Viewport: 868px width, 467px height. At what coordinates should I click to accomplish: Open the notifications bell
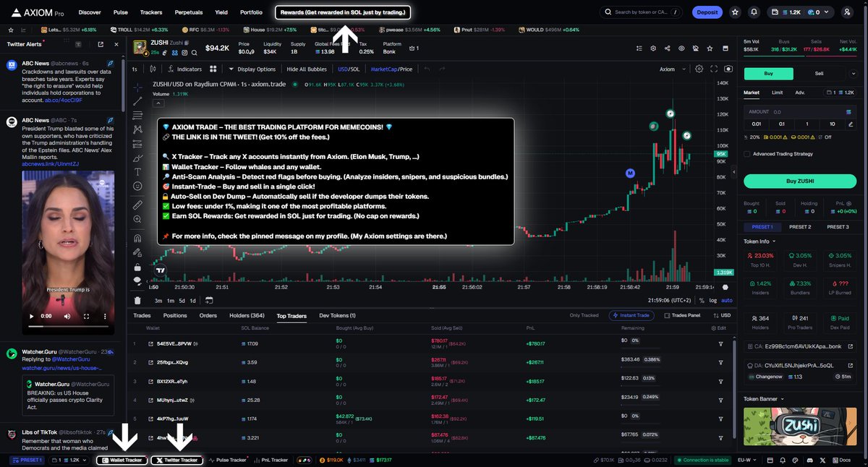[754, 12]
